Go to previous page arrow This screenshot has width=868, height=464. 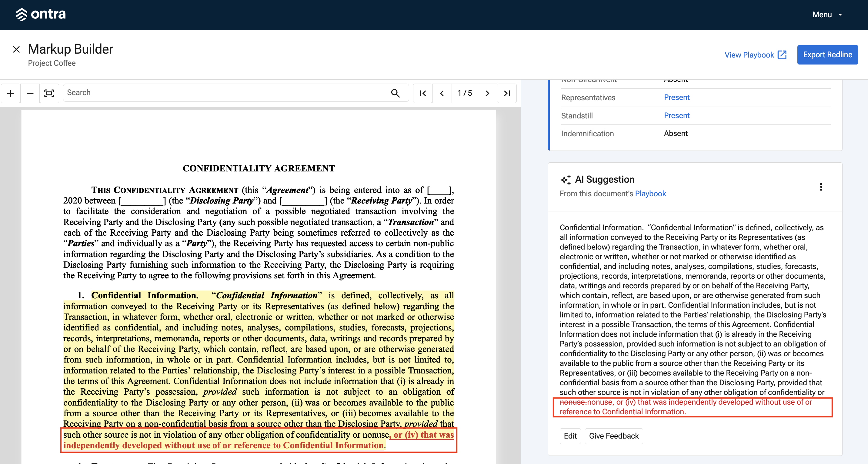442,93
